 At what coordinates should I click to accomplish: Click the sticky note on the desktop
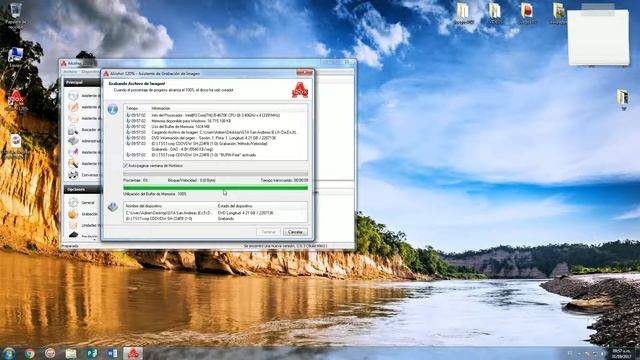coord(598,37)
